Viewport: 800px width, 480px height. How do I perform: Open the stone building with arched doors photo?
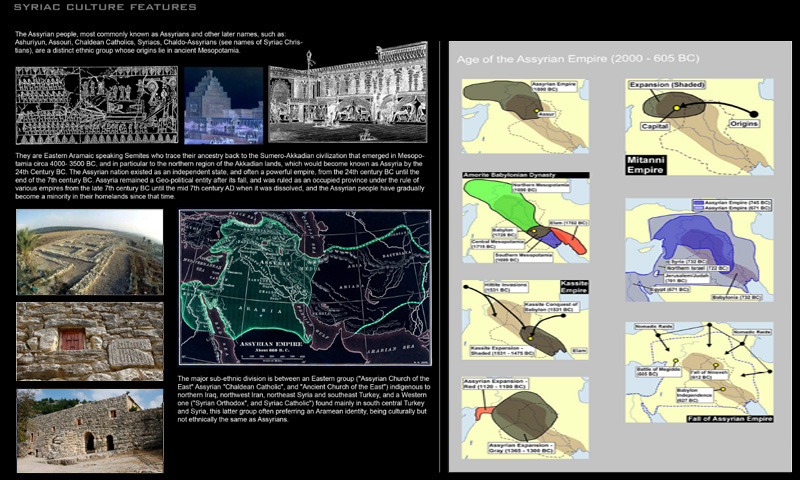(x=90, y=431)
